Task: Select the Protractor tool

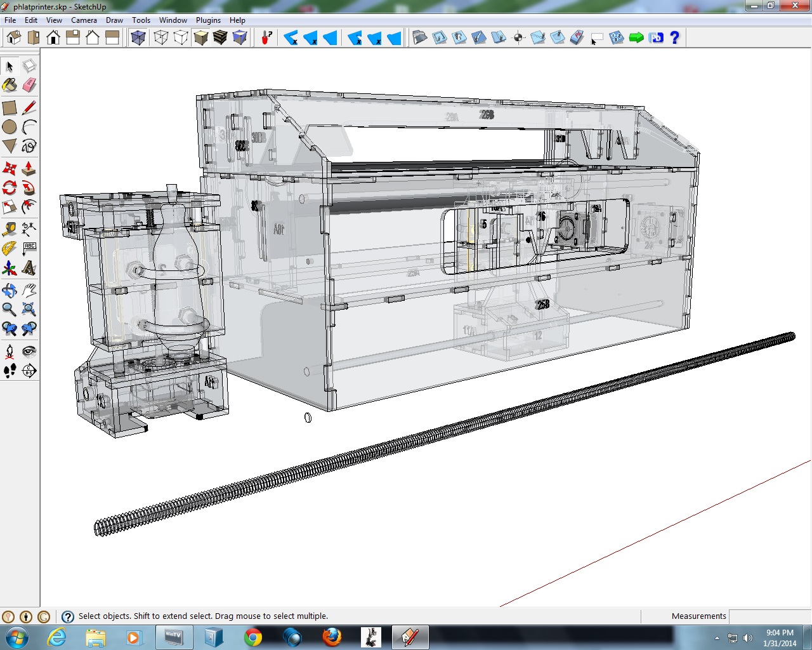Action: pyautogui.click(x=10, y=249)
